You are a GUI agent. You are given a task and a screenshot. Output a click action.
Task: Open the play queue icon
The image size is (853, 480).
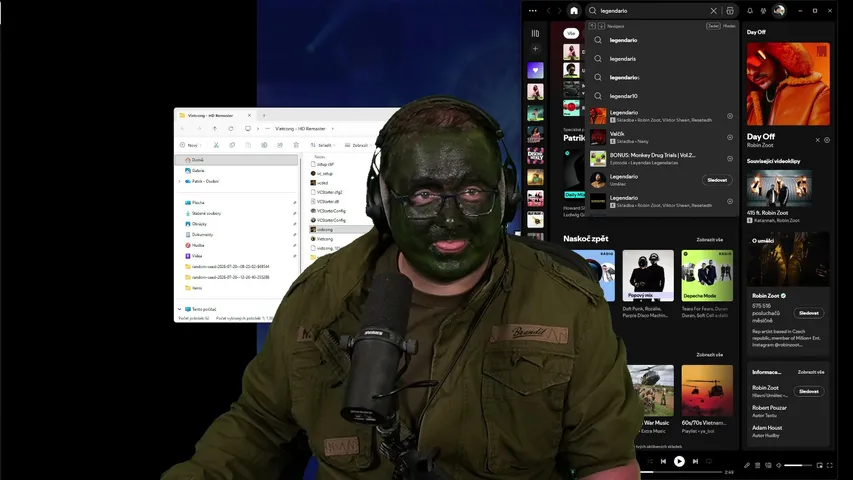point(757,465)
